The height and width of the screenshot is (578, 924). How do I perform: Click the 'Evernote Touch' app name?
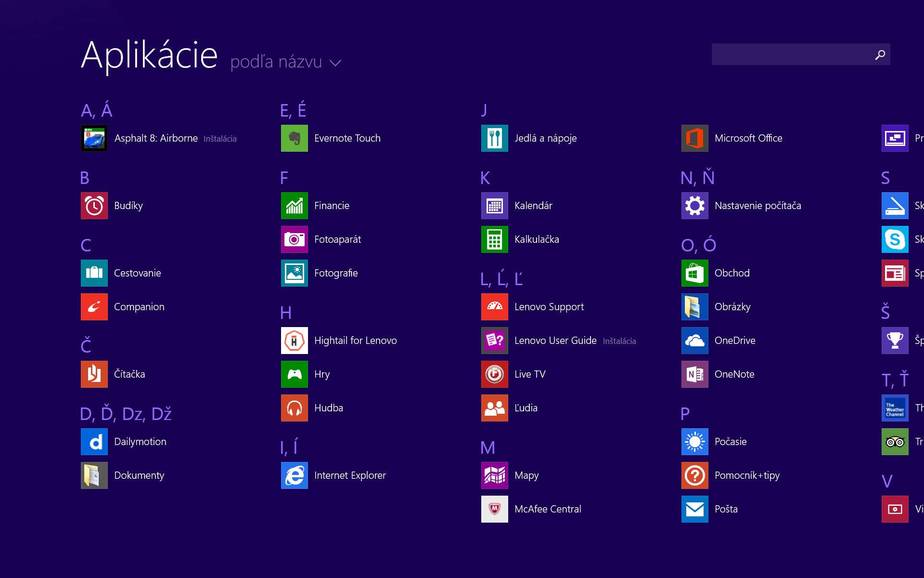coord(347,138)
